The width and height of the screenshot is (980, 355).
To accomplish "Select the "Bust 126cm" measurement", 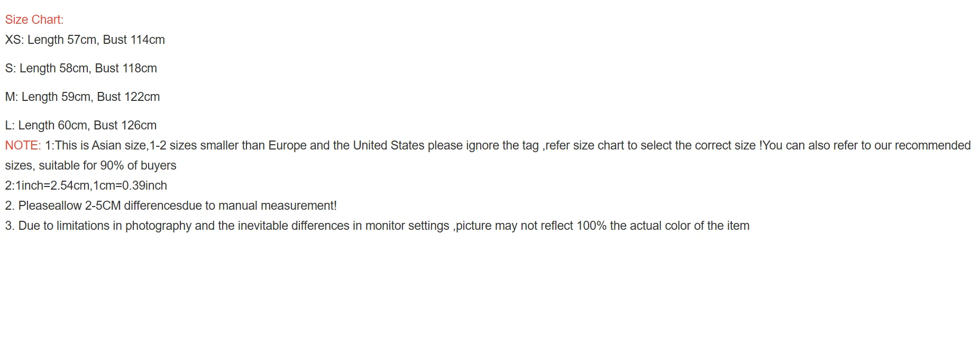I will (125, 125).
